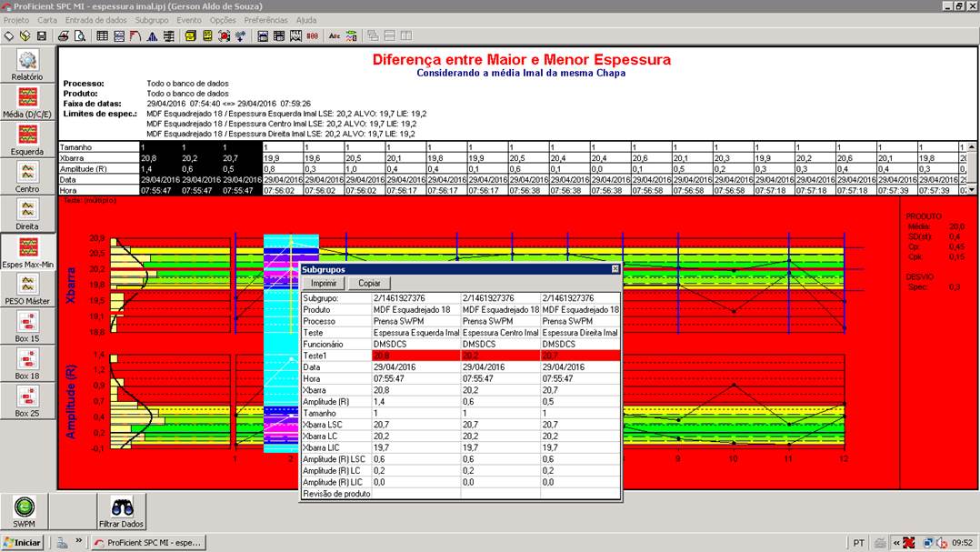
Task: Click the new project toolbar icon
Action: [9, 36]
